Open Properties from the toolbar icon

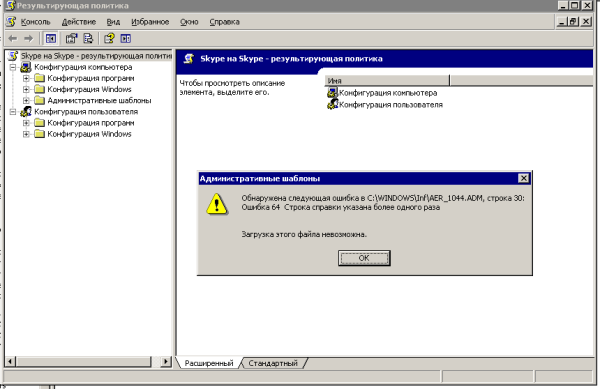pyautogui.click(x=71, y=38)
